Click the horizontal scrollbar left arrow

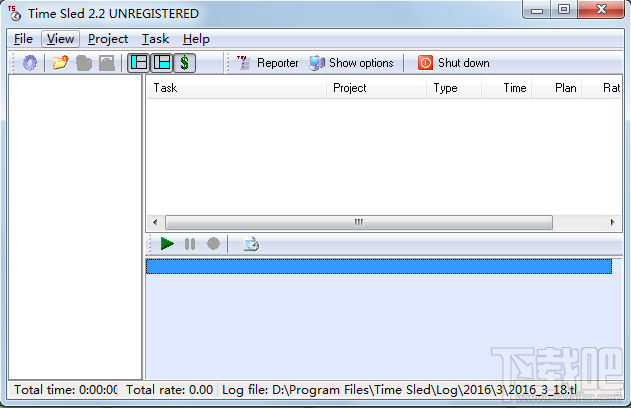point(155,222)
